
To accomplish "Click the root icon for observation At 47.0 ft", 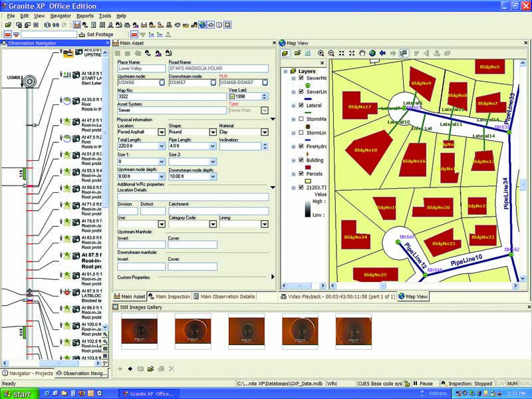I will point(67,121).
